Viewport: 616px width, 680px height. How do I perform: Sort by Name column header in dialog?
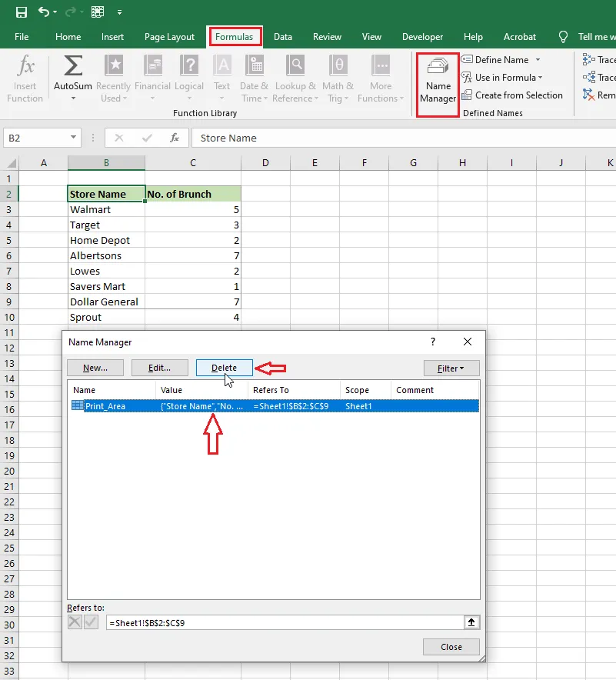(x=112, y=390)
